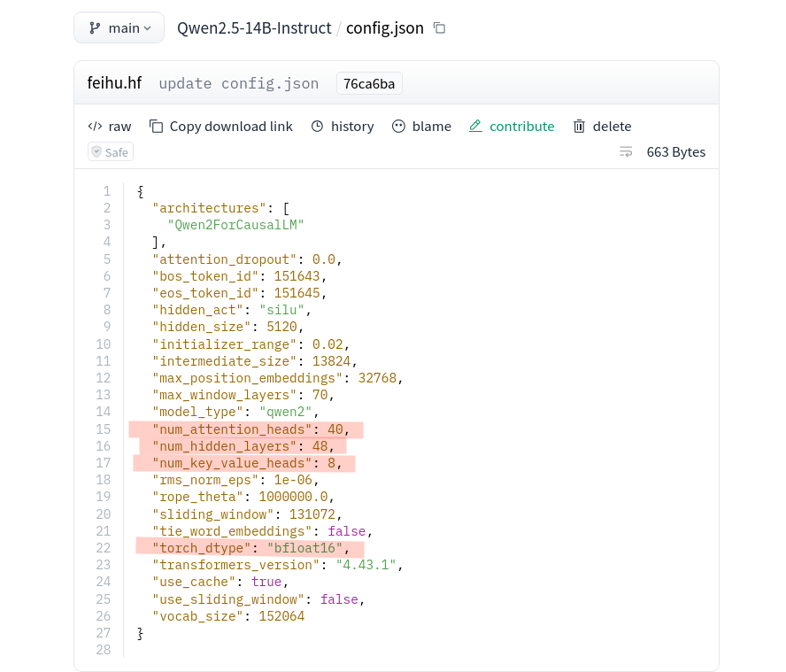786x672 pixels.
Task: Click line number 22
Action: [104, 548]
